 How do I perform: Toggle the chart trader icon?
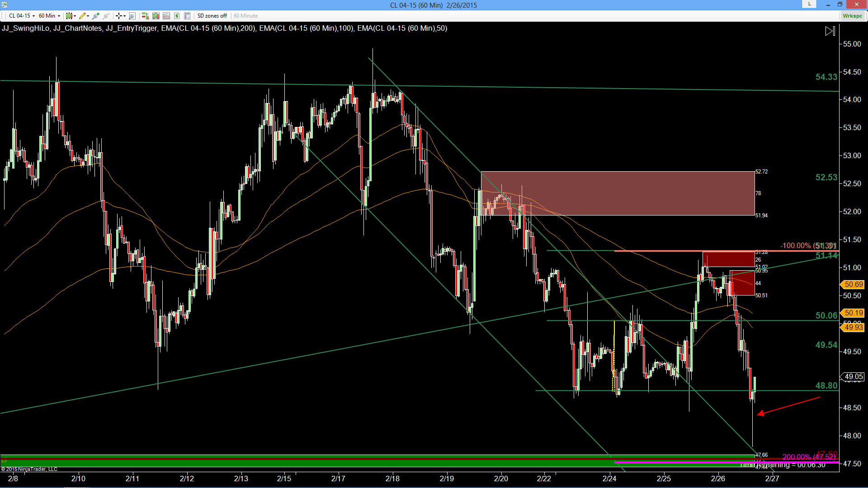(145, 16)
